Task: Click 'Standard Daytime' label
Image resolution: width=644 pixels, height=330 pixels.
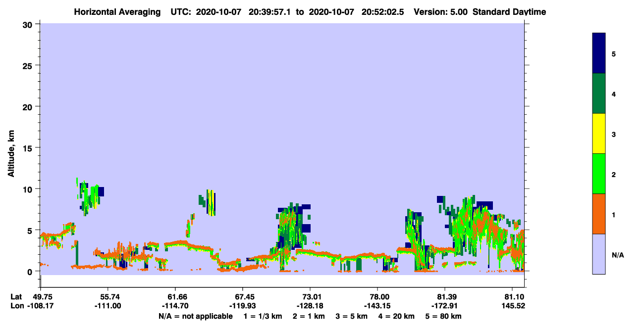Action: pyautogui.click(x=509, y=12)
